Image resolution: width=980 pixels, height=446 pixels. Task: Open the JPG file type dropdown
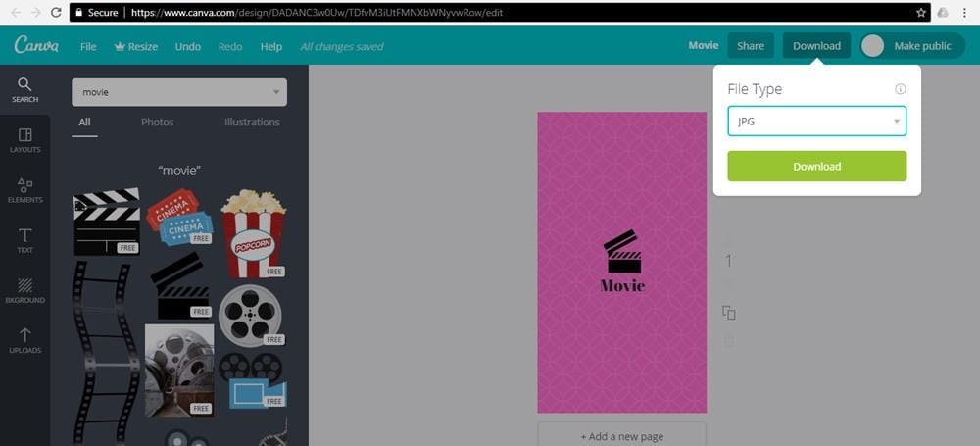[816, 122]
